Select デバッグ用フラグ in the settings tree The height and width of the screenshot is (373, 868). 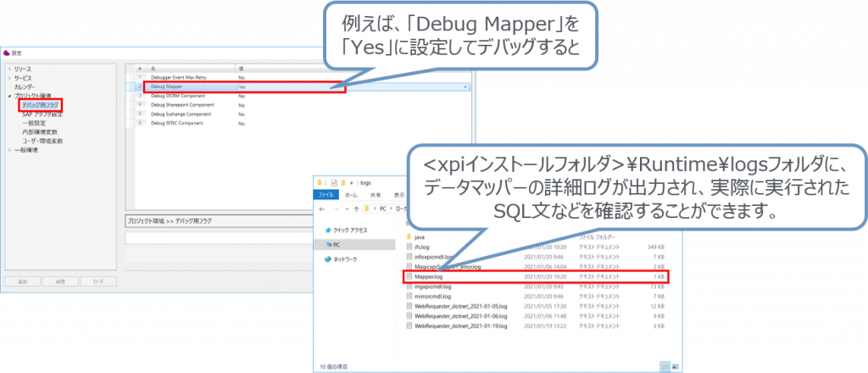point(40,104)
